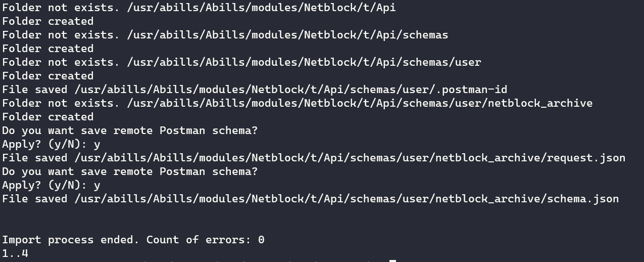This screenshot has width=644, height=262.
Task: Click the first 'Apply? (y/N): y' answer line
Action: (51, 144)
